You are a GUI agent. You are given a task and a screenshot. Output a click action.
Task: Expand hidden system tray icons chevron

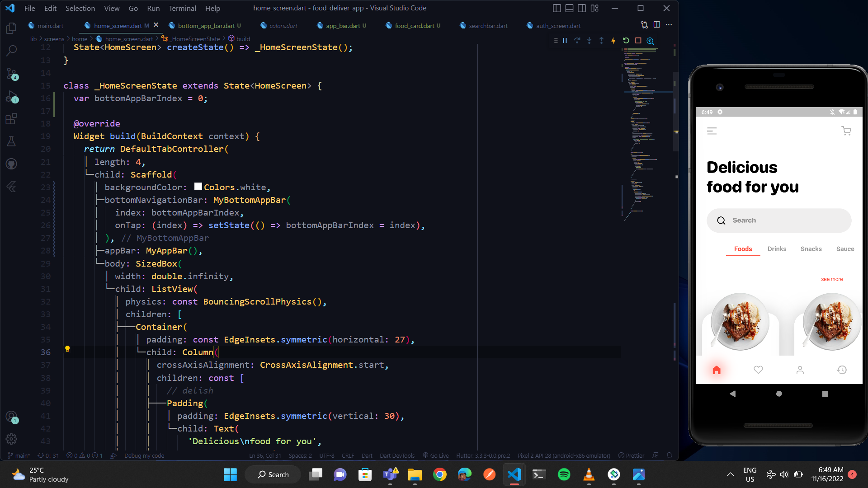pos(730,474)
